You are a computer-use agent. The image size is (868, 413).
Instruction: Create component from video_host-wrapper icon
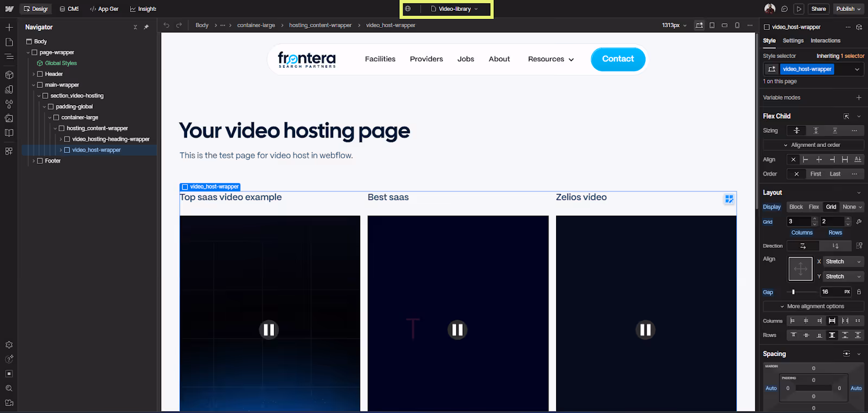(859, 27)
